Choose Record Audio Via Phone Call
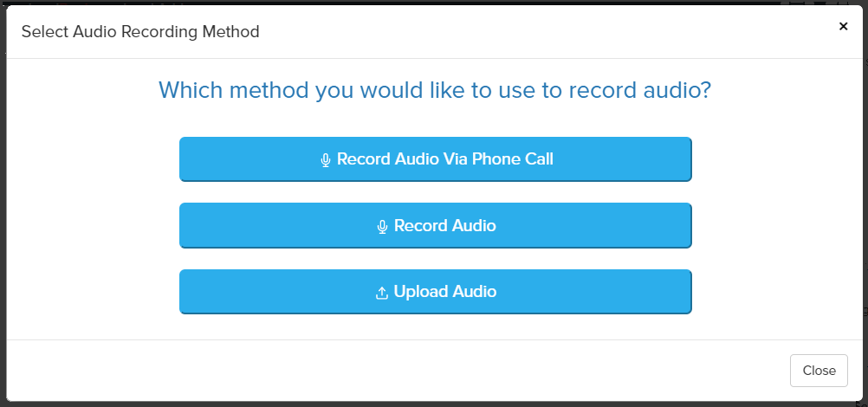 [x=435, y=159]
